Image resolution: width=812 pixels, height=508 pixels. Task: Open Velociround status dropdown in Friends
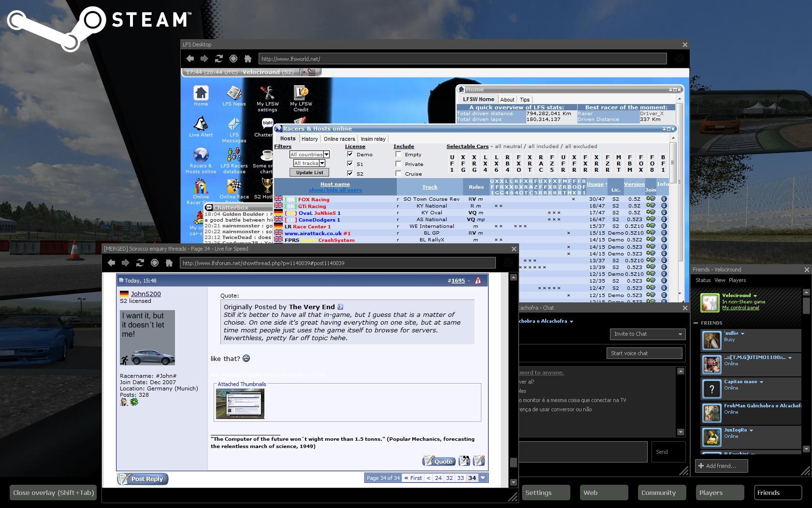click(x=755, y=296)
